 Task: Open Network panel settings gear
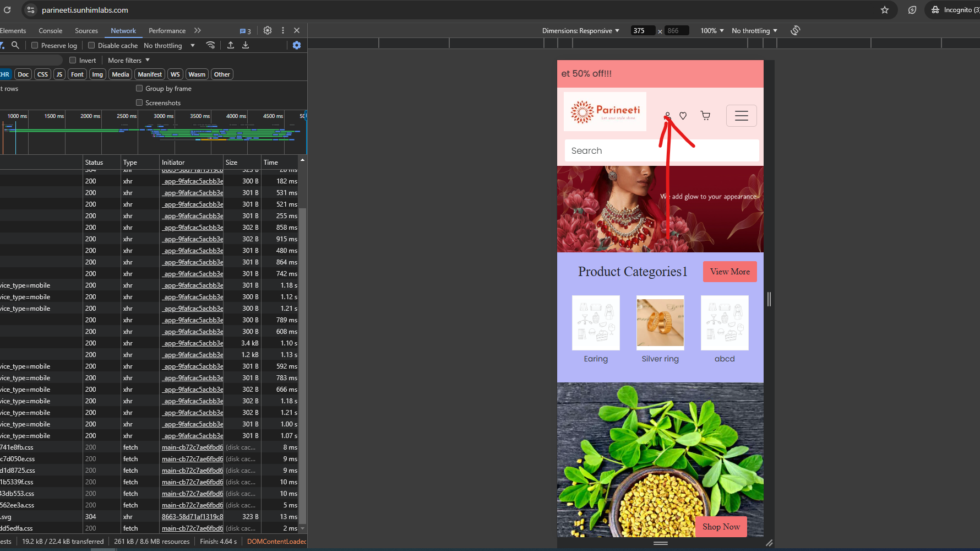pos(297,45)
